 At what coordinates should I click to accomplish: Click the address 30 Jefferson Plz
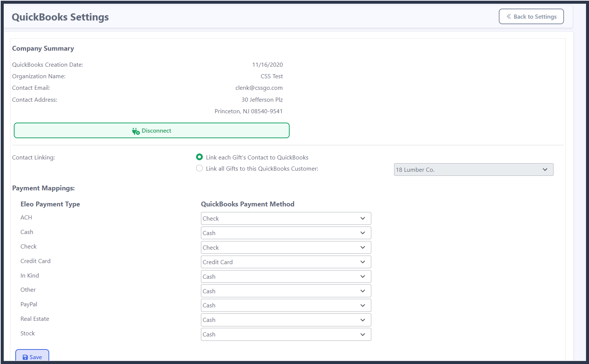[262, 100]
